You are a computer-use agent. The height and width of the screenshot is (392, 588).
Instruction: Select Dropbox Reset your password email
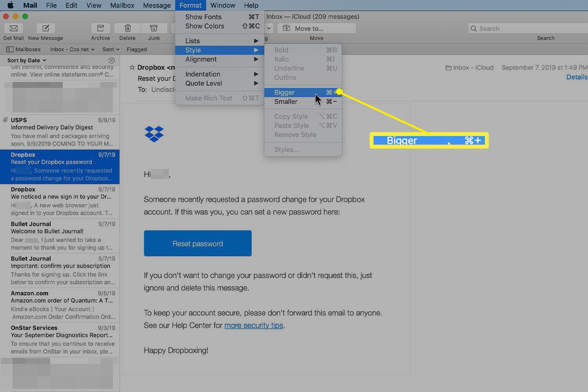(x=60, y=167)
